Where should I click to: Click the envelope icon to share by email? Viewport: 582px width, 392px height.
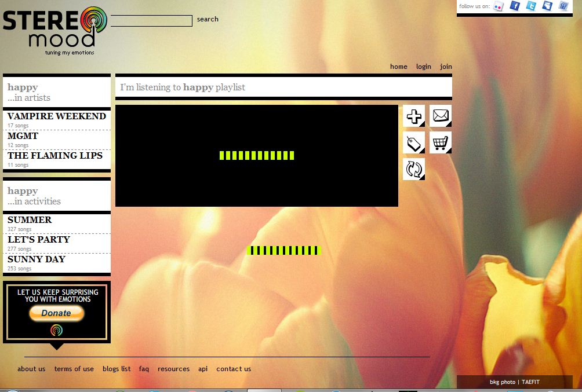click(x=440, y=116)
